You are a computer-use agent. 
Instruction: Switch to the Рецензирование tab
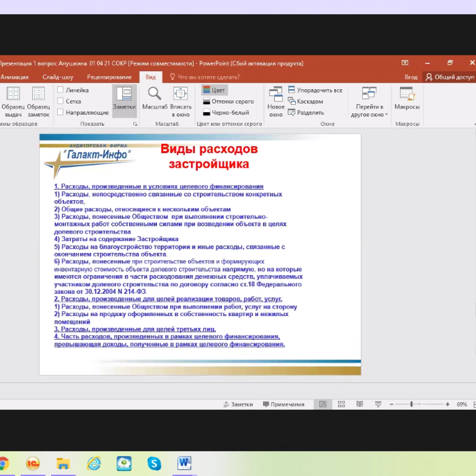click(109, 77)
